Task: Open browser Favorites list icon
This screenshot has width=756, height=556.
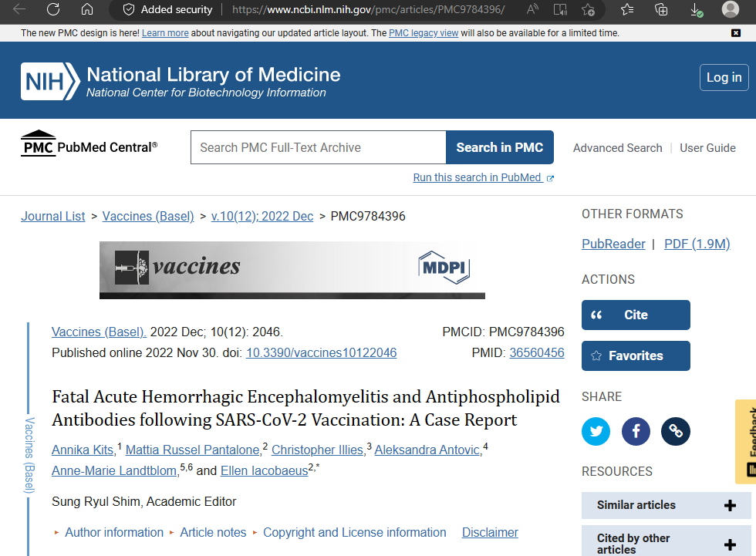Action: pos(627,9)
